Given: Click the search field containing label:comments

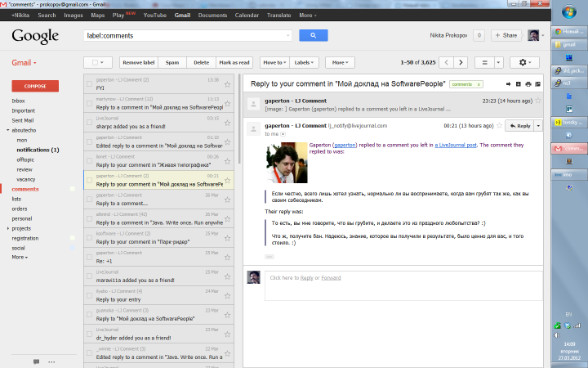Looking at the screenshot, I should coord(188,36).
